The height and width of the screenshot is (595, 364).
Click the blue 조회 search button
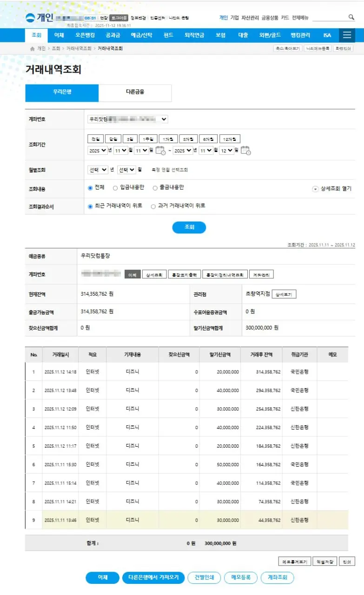click(x=189, y=227)
